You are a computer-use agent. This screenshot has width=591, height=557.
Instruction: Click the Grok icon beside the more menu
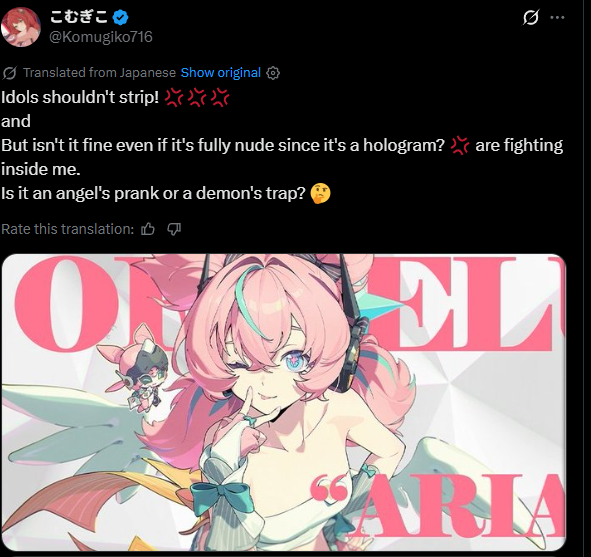[531, 17]
